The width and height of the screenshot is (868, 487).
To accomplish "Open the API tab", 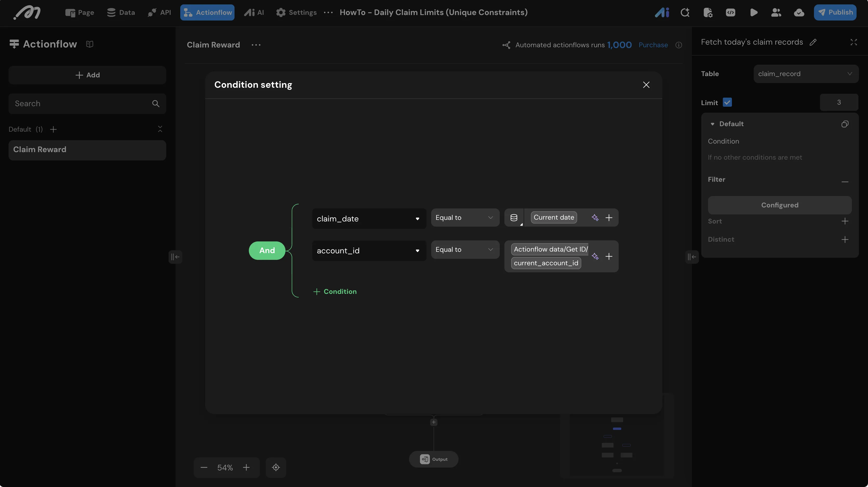I will 159,12.
